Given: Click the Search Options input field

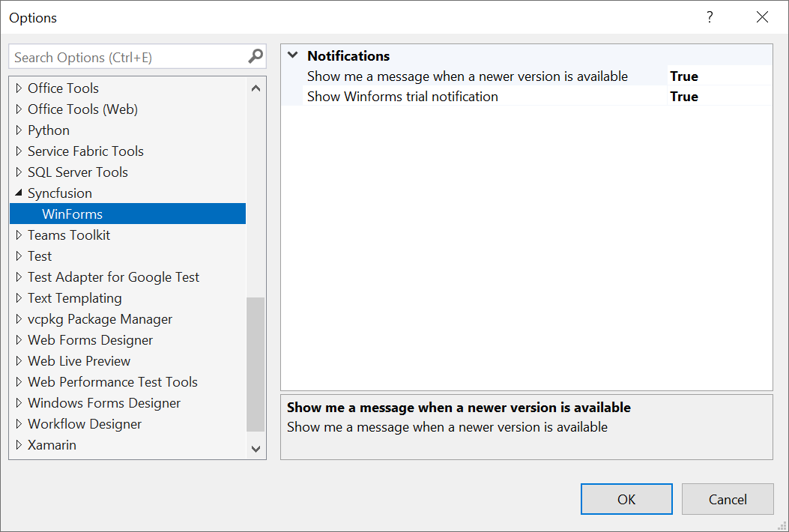Looking at the screenshot, I should tap(127, 57).
